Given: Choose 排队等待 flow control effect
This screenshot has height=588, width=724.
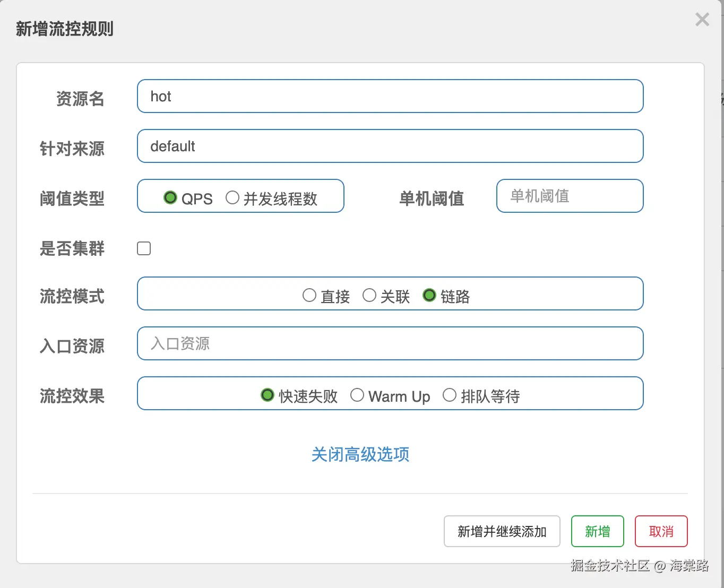Looking at the screenshot, I should (x=450, y=395).
